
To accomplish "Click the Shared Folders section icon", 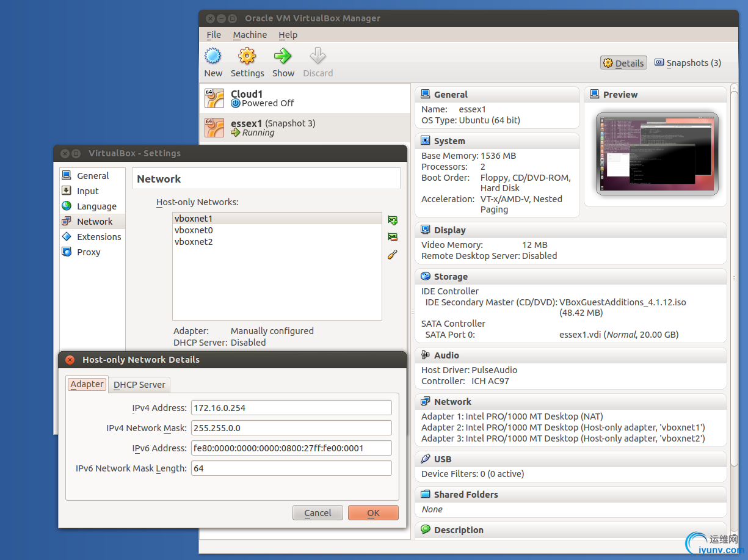I will [426, 495].
